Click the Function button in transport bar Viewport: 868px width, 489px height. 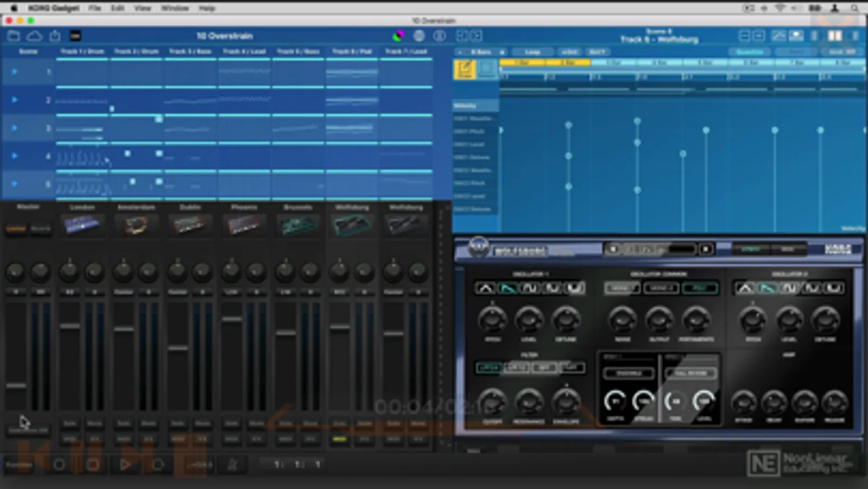point(19,465)
